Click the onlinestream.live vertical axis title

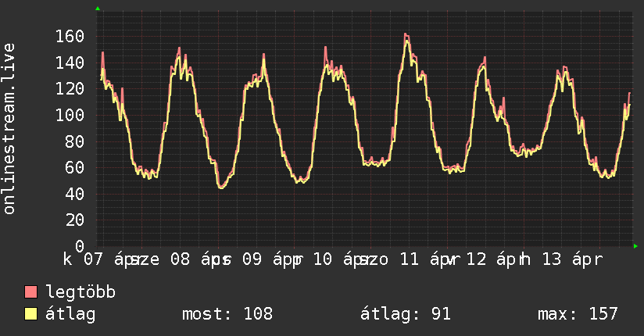pos(9,129)
